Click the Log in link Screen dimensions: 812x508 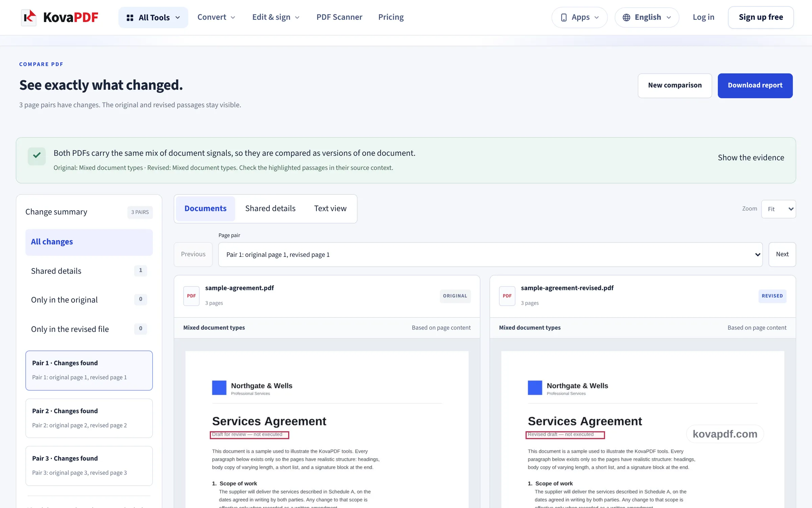pyautogui.click(x=703, y=17)
